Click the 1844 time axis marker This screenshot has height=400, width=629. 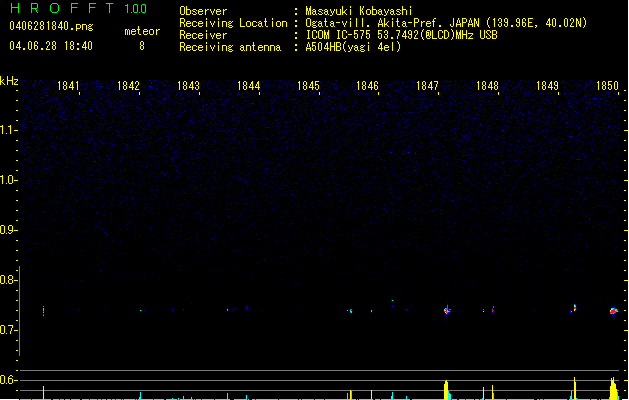coord(248,86)
